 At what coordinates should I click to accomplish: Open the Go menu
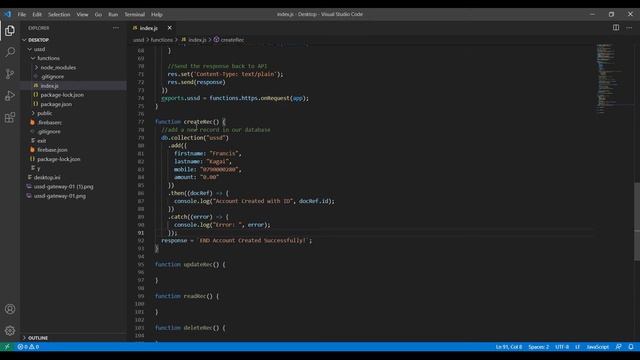pyautogui.click(x=98, y=14)
